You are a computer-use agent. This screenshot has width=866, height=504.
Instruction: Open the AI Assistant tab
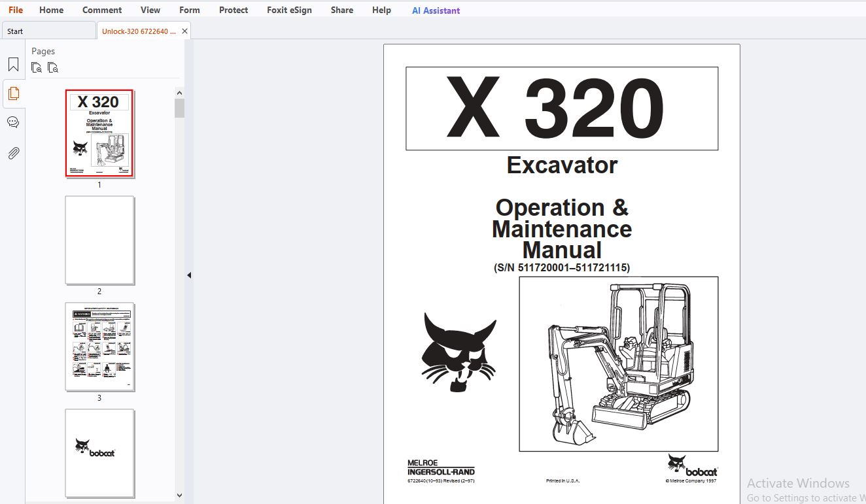(x=436, y=10)
